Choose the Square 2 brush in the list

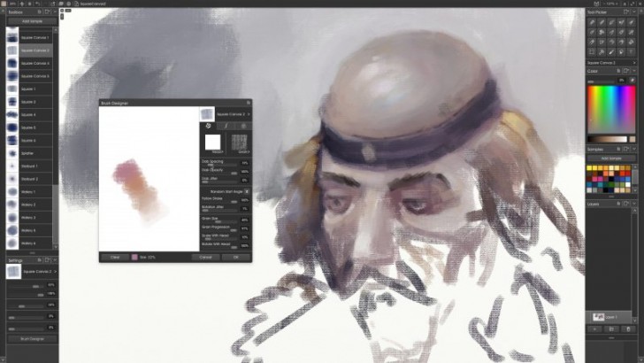coord(29,102)
